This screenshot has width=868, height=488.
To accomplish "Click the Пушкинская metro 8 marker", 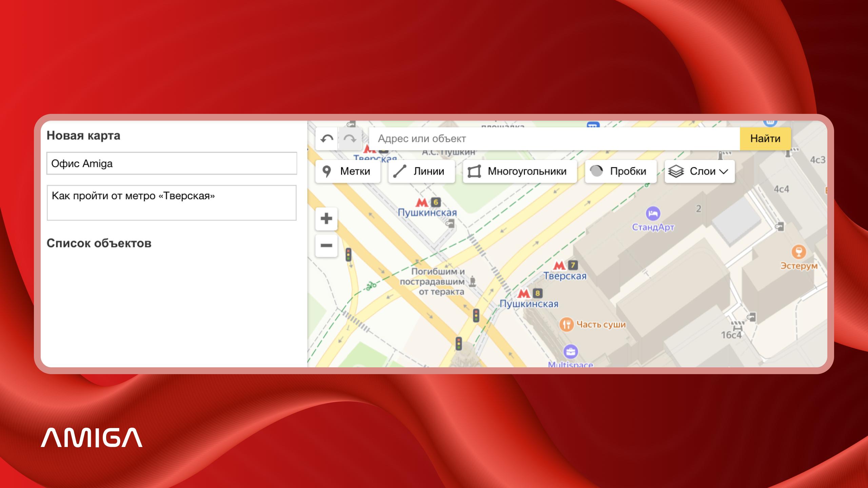I will pyautogui.click(x=524, y=293).
